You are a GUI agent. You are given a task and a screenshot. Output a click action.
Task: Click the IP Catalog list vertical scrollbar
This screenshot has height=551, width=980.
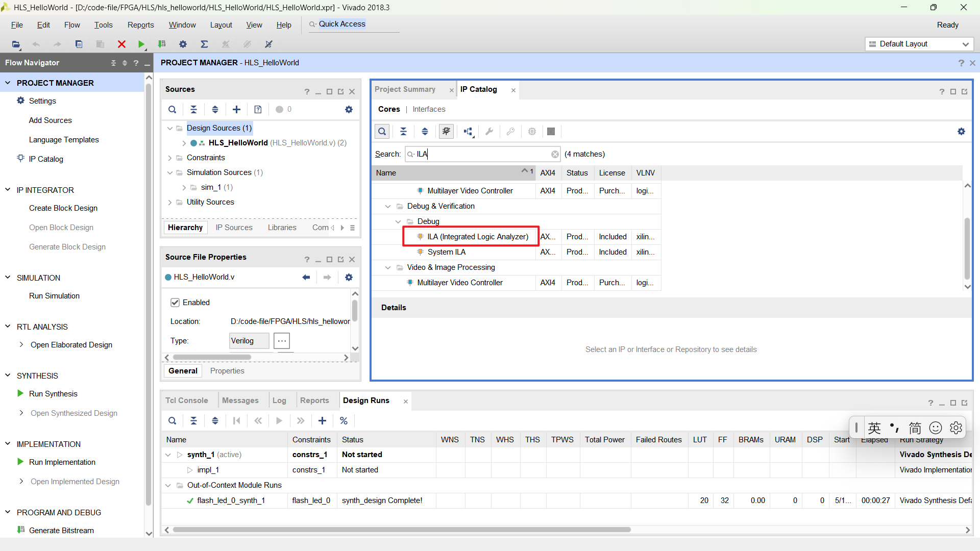pos(967,248)
